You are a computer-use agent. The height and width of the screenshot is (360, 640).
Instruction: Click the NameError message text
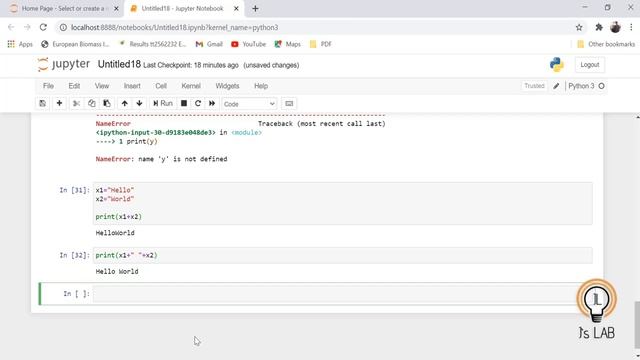(x=162, y=159)
